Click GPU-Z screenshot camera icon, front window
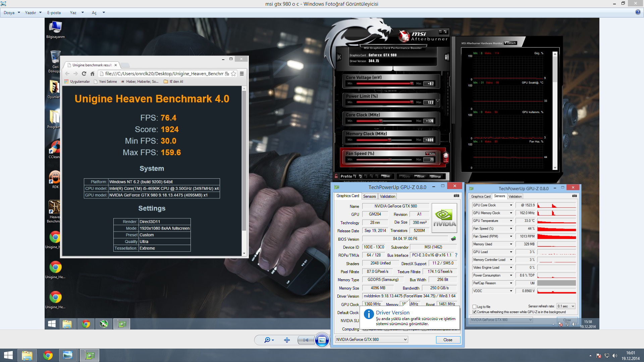This screenshot has height=362, width=644. tap(457, 196)
